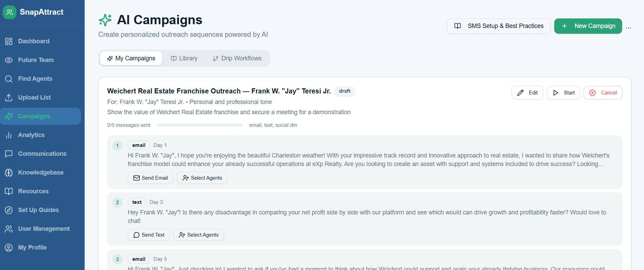The width and height of the screenshot is (644, 270).
Task: Click the draft status badge
Action: coord(345,91)
